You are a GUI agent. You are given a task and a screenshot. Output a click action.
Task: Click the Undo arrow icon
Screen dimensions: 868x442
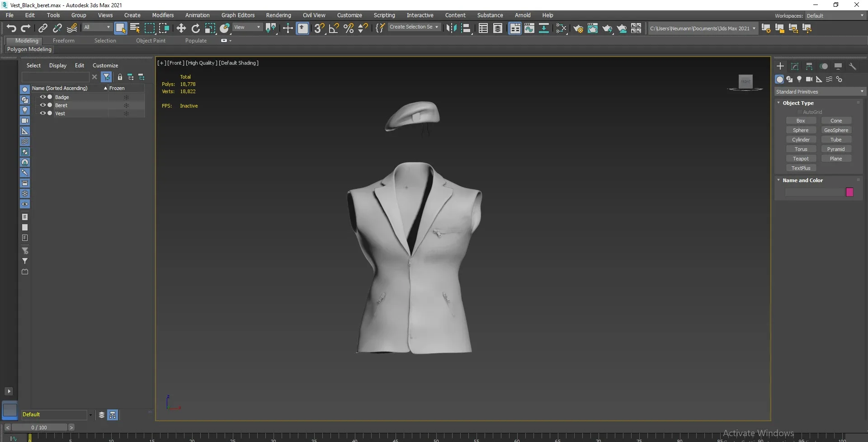pyautogui.click(x=11, y=28)
